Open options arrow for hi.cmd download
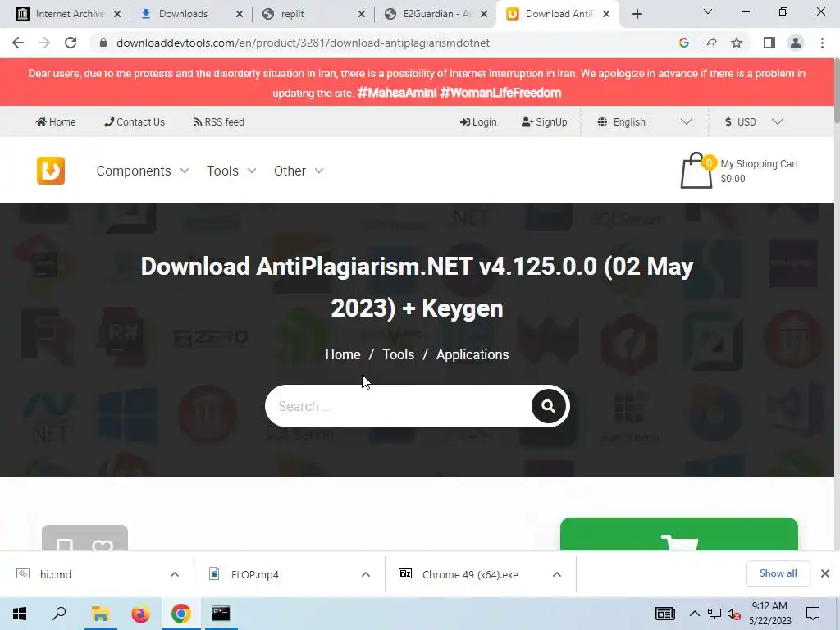The image size is (840, 630). pos(175,574)
